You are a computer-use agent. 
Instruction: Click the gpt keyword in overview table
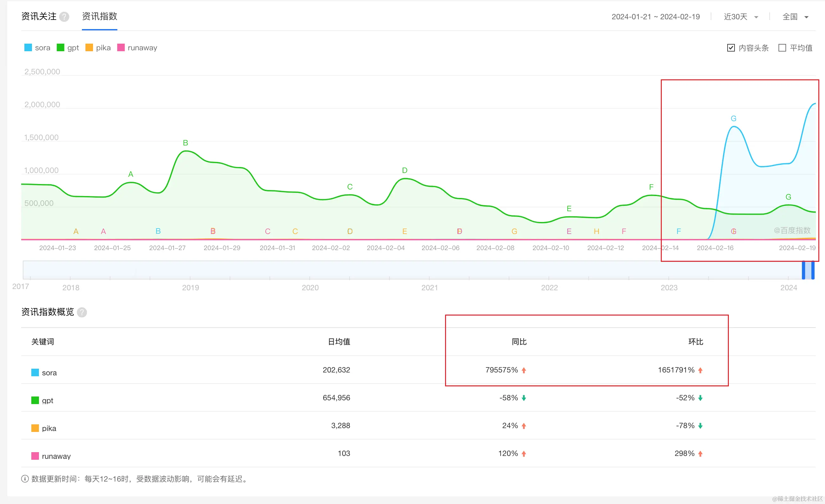(x=47, y=401)
